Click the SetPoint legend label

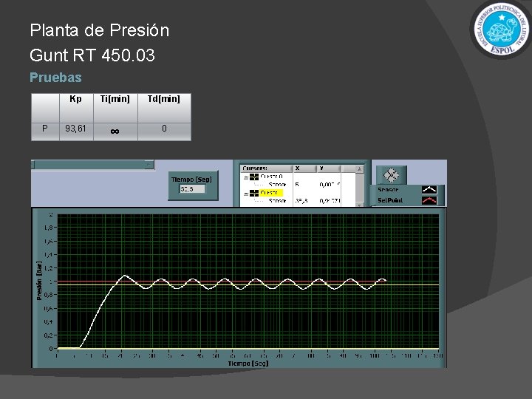390,200
